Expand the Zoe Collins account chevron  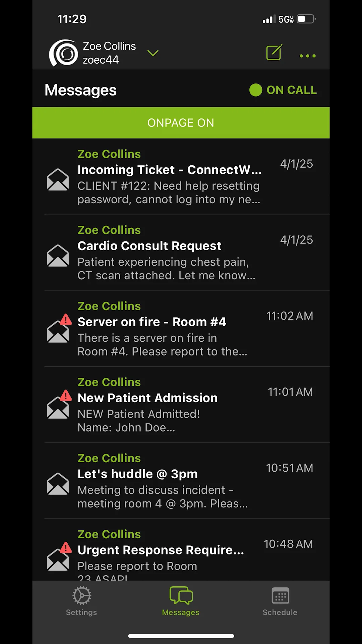coord(153,53)
